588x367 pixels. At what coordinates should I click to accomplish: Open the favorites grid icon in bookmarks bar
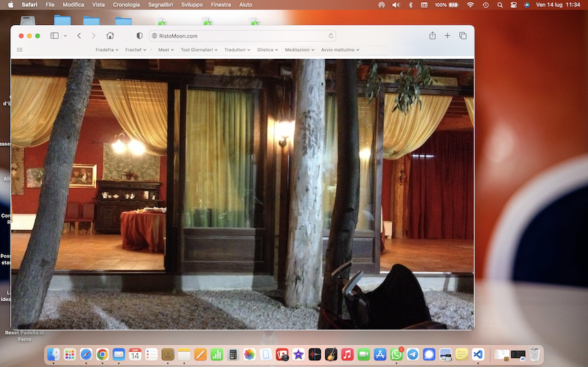[x=19, y=50]
